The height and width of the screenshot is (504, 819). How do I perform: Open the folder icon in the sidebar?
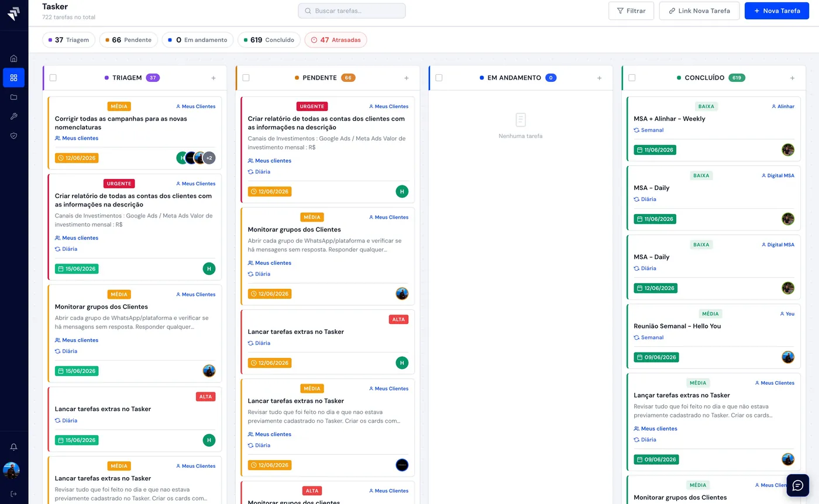point(13,97)
